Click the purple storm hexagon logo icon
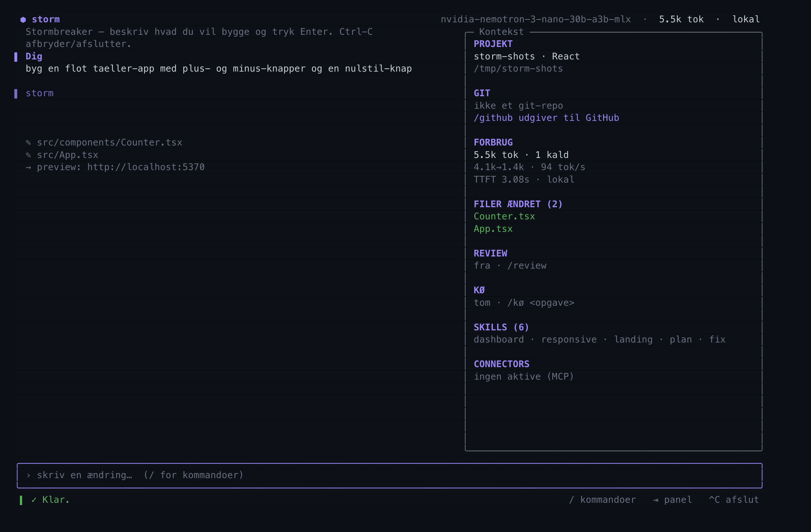The height and width of the screenshot is (532, 811). (23, 19)
